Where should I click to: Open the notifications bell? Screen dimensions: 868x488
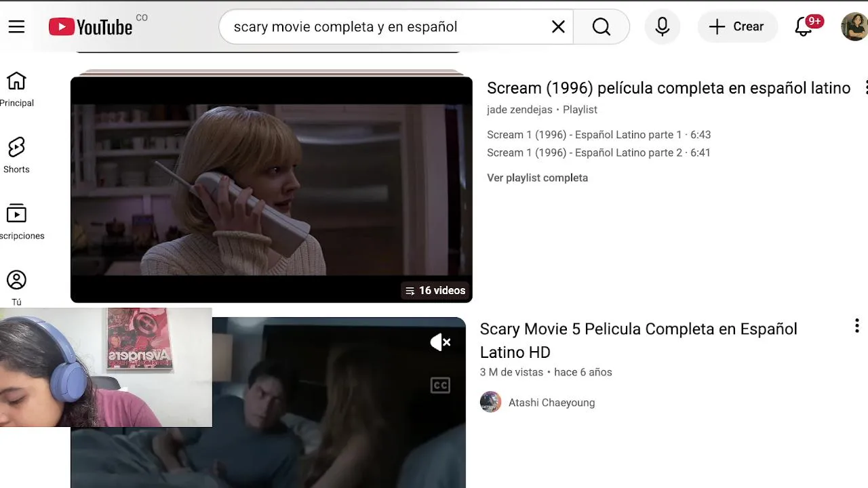tap(804, 26)
